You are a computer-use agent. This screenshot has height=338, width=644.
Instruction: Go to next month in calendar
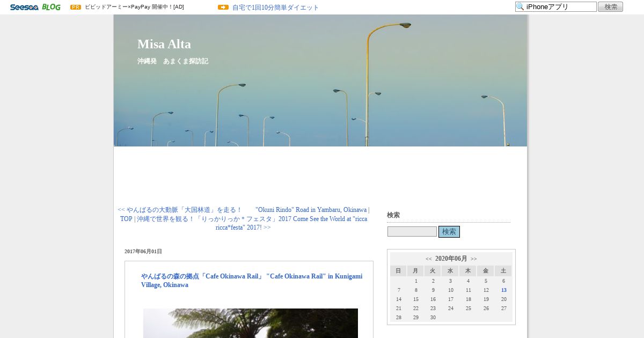coord(474,259)
